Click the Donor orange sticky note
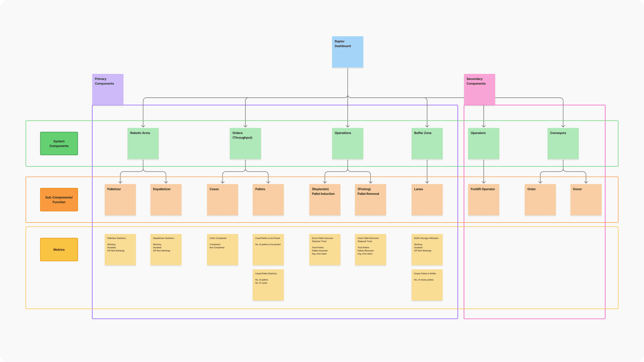 [x=585, y=199]
